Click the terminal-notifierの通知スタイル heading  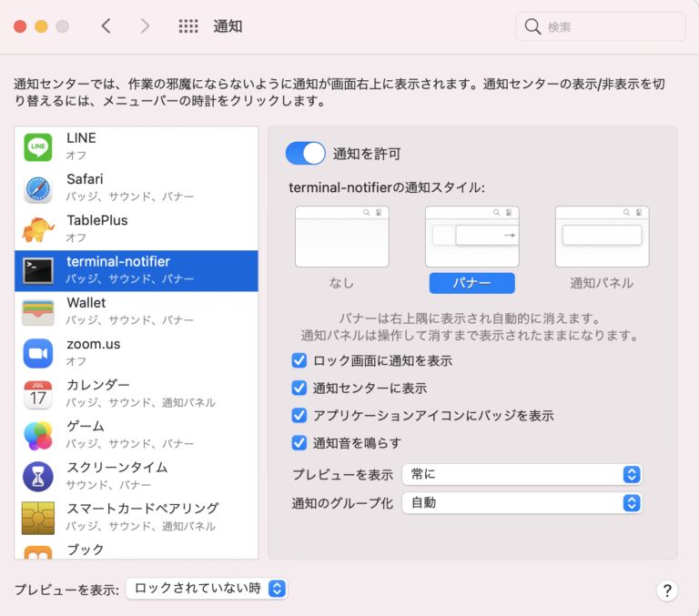[387, 187]
